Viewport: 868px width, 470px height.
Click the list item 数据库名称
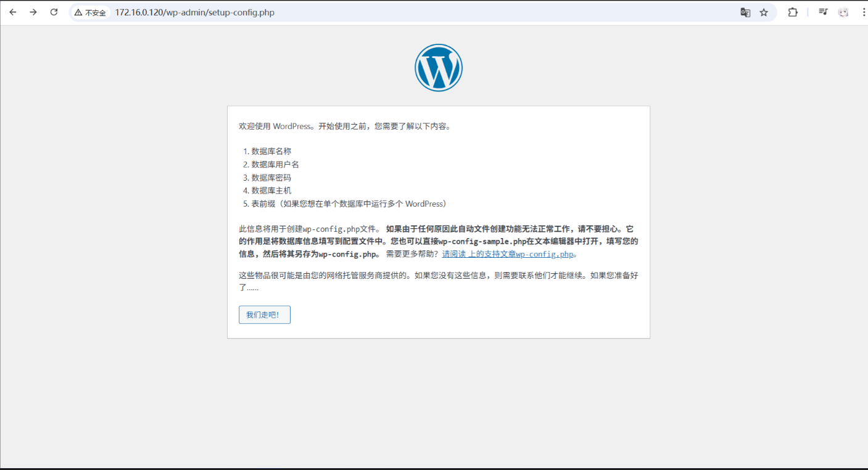click(x=271, y=151)
